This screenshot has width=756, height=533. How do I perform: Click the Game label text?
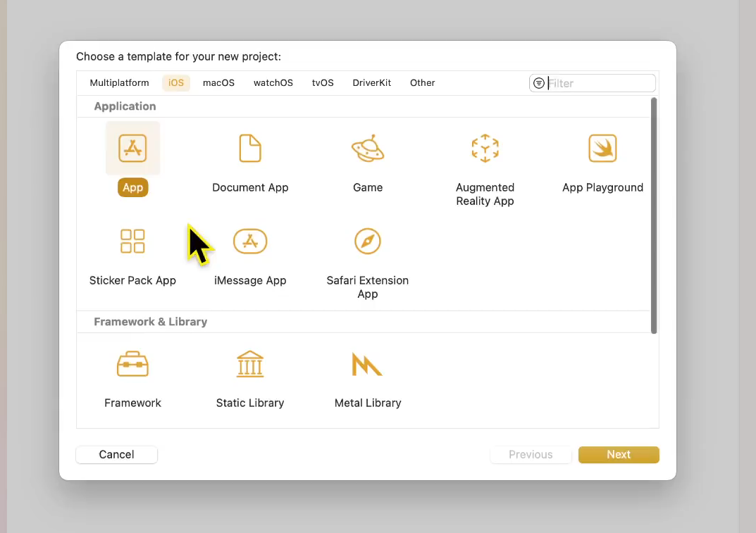click(x=368, y=187)
